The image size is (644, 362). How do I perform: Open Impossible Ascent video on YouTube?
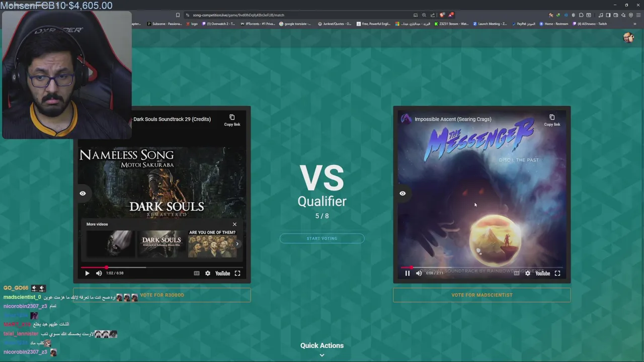(x=542, y=273)
